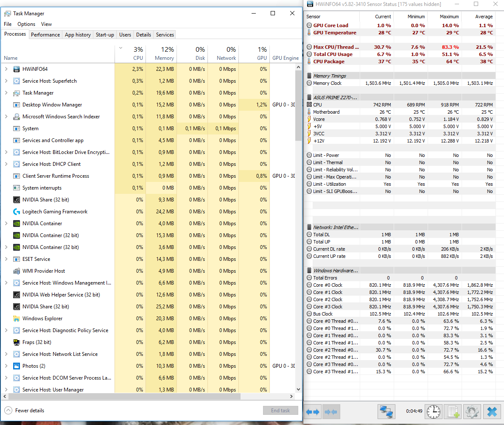Click the NVIDIA Web Helper Service icon
The height and width of the screenshot is (425, 504).
pos(17,295)
